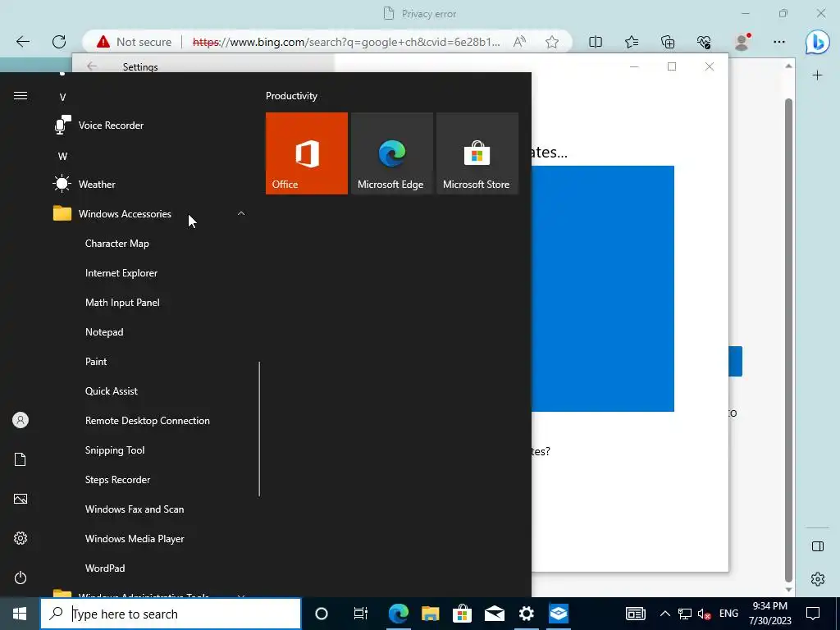
Task: Open Edge split screen button
Action: [x=596, y=42]
